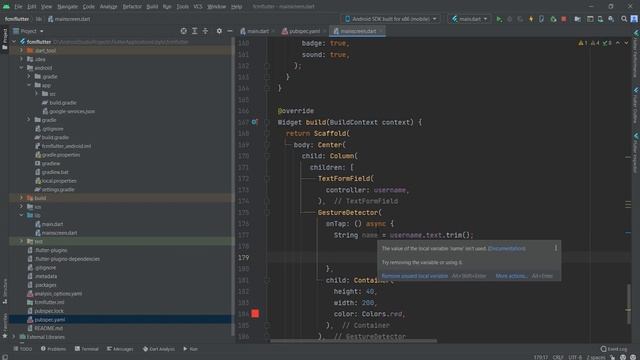Open the Project view mode dropdown

pyautogui.click(x=28, y=31)
